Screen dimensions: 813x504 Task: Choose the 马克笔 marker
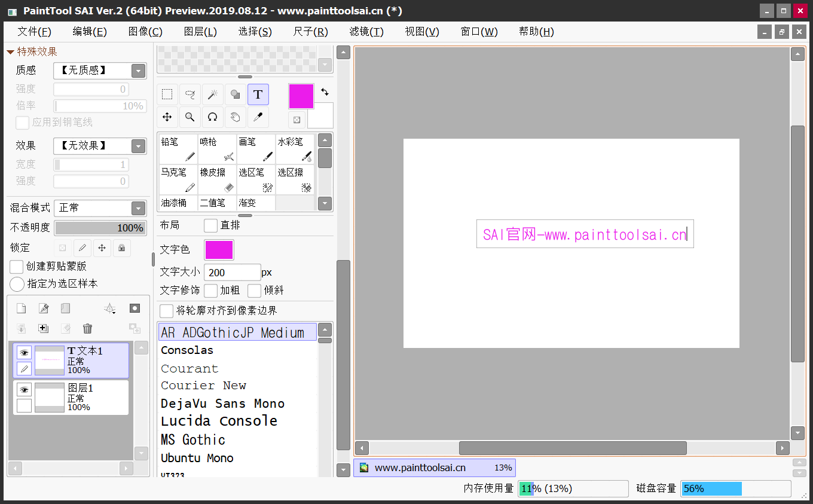(x=178, y=179)
